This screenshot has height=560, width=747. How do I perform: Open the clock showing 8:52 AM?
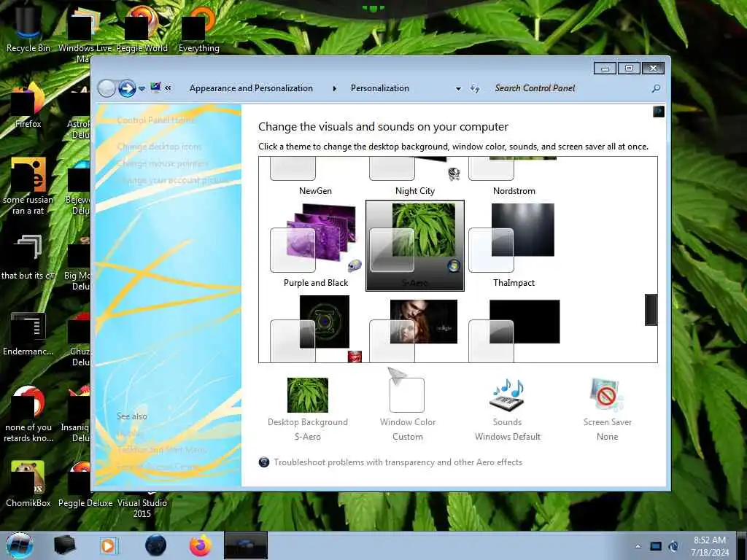click(x=710, y=546)
